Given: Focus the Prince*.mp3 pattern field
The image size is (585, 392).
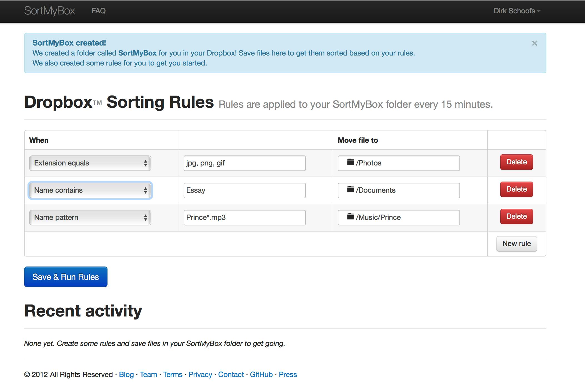Looking at the screenshot, I should pos(244,217).
